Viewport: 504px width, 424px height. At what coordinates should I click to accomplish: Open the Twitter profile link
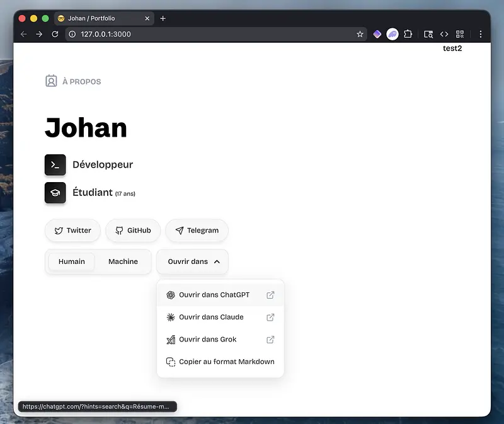tap(72, 231)
